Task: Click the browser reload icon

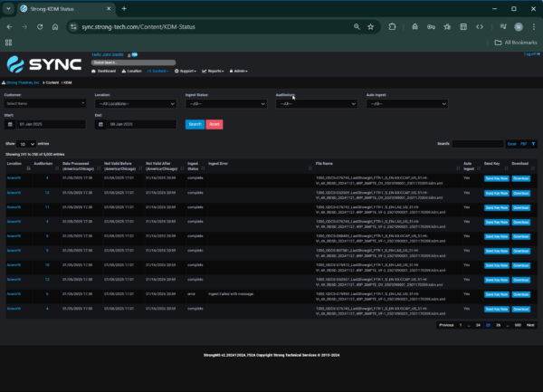Action: tap(39, 26)
